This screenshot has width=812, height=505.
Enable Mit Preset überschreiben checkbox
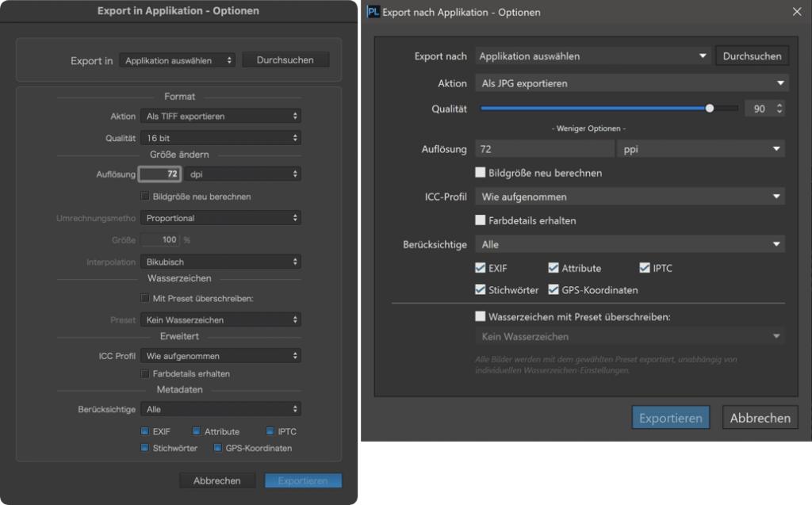(x=145, y=298)
